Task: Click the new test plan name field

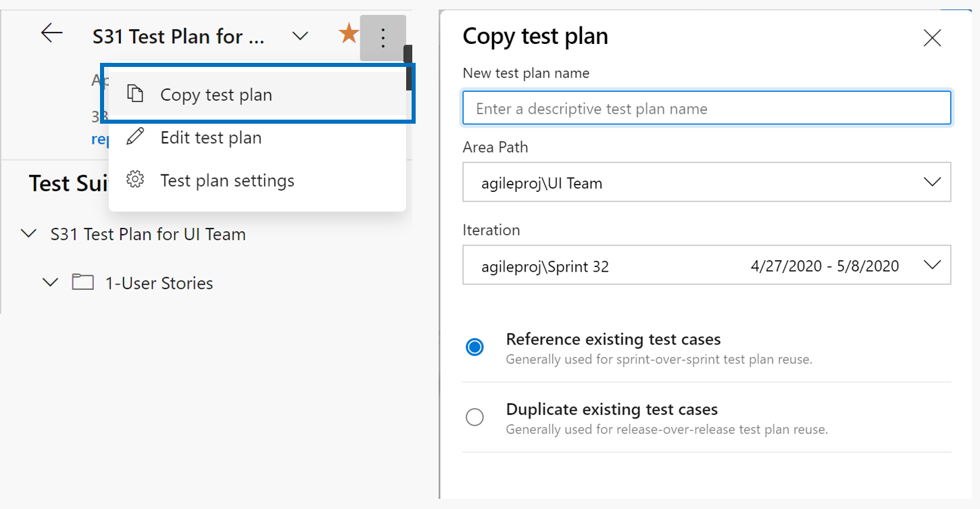Action: [x=706, y=107]
